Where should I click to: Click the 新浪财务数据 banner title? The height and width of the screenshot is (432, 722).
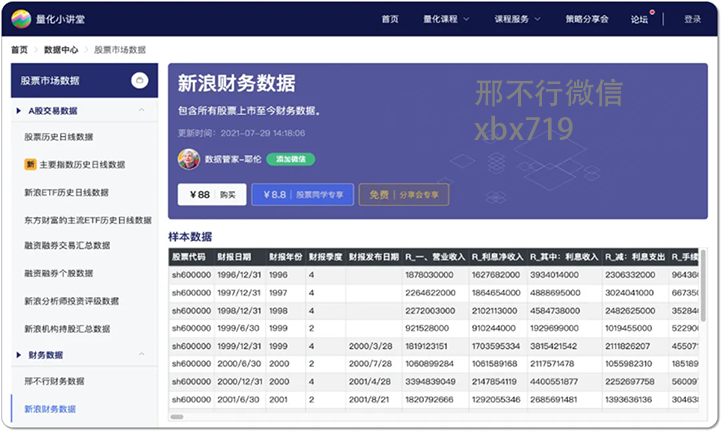coord(237,83)
